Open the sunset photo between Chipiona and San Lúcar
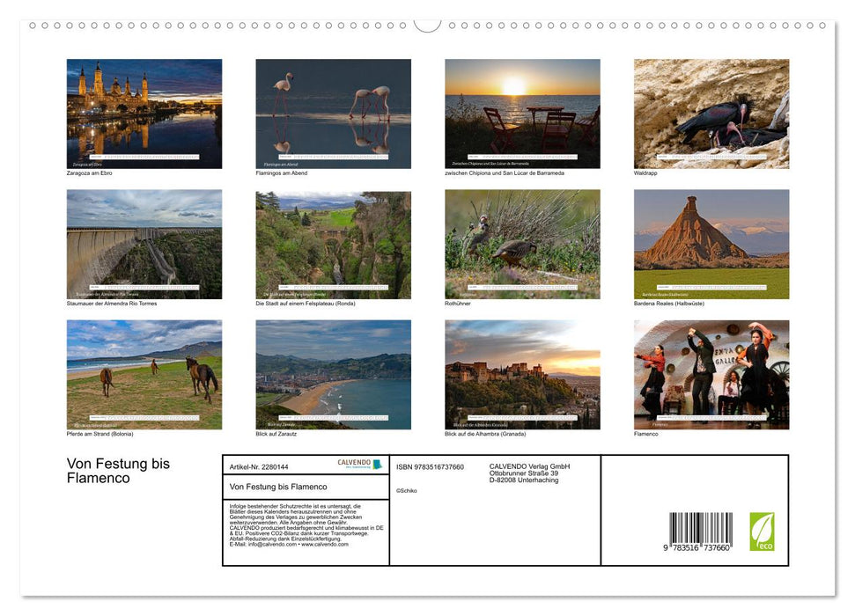Image resolution: width=855 pixels, height=616 pixels. pyautogui.click(x=522, y=114)
